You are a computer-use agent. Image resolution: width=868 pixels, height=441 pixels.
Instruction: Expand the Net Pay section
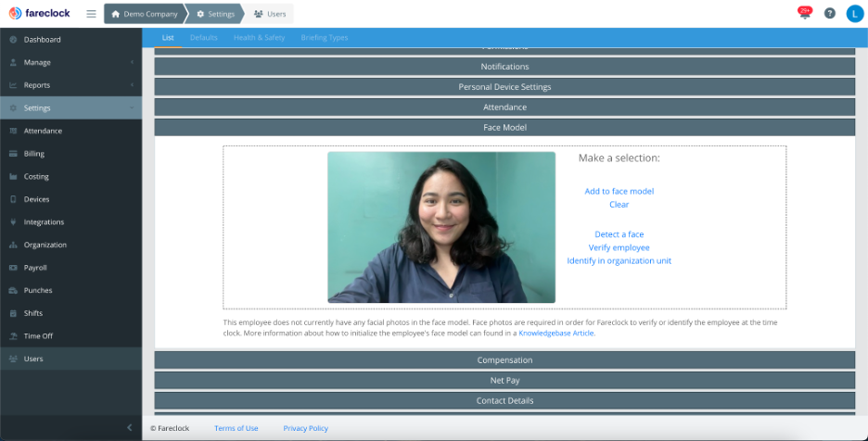pos(504,381)
